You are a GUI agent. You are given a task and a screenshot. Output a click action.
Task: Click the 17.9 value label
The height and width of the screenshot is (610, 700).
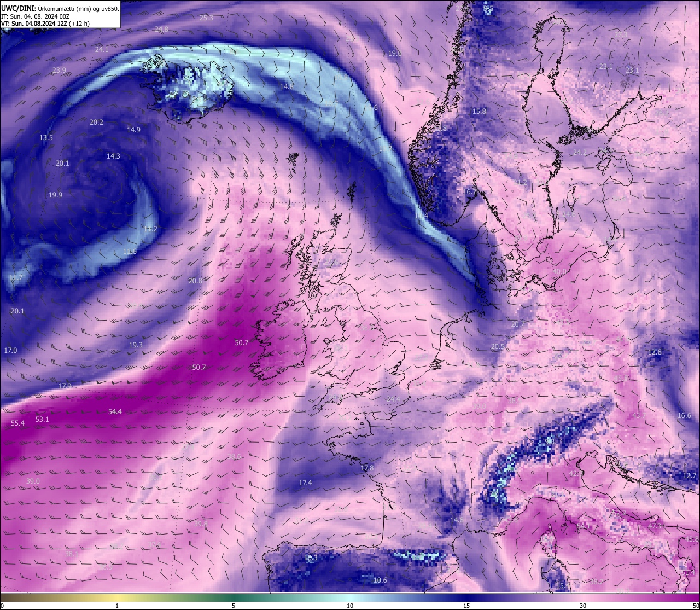point(65,386)
